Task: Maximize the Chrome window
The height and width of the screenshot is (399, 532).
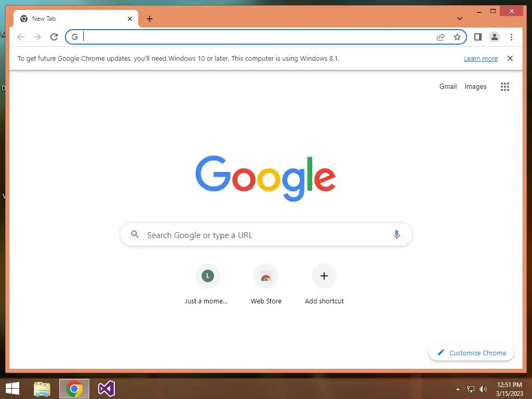Action: click(x=493, y=11)
